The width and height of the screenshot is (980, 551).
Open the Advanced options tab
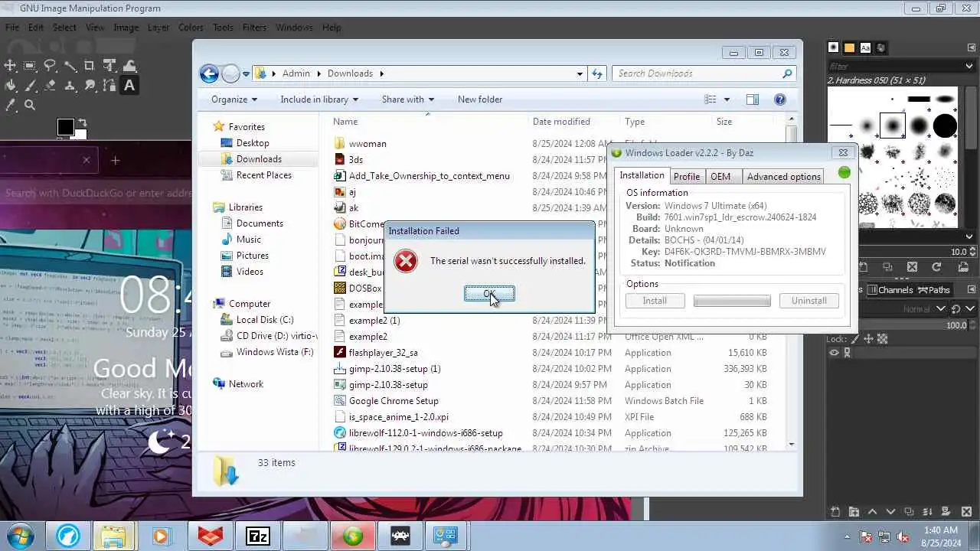pos(783,176)
